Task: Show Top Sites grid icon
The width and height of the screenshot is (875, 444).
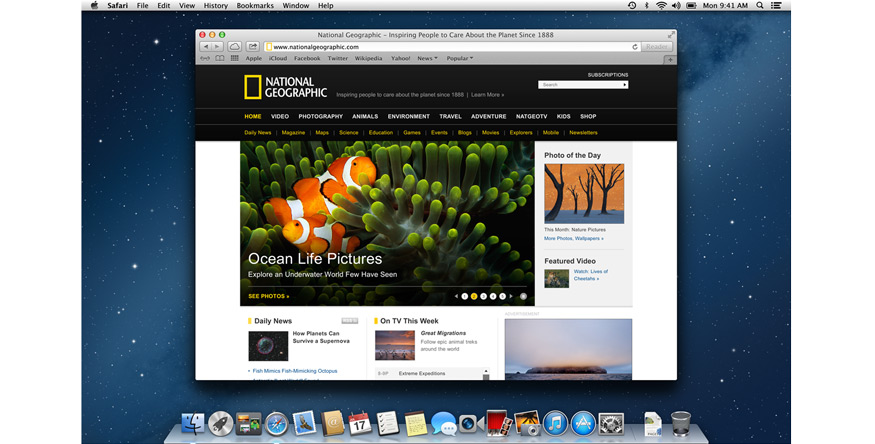Action: pos(234,58)
